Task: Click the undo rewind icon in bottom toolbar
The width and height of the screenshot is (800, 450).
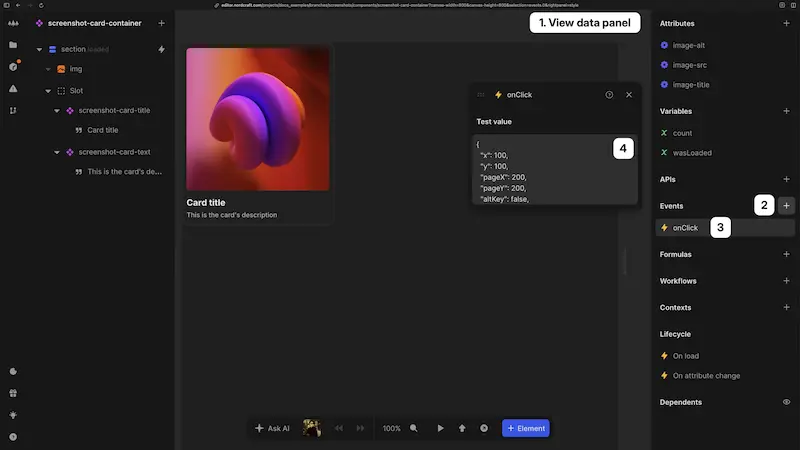Action: click(x=339, y=428)
